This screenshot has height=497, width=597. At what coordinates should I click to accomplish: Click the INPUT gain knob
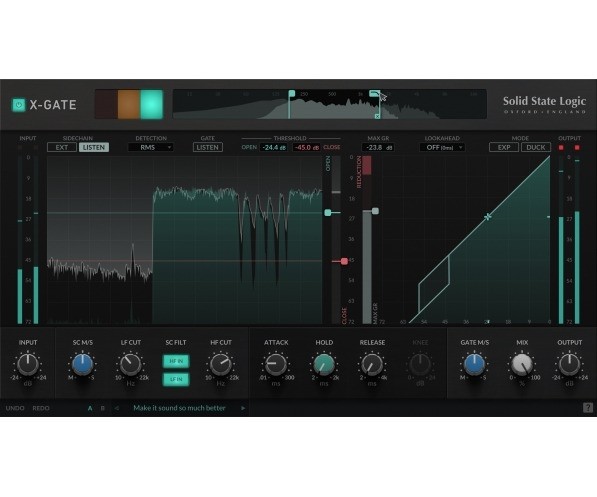click(x=28, y=364)
